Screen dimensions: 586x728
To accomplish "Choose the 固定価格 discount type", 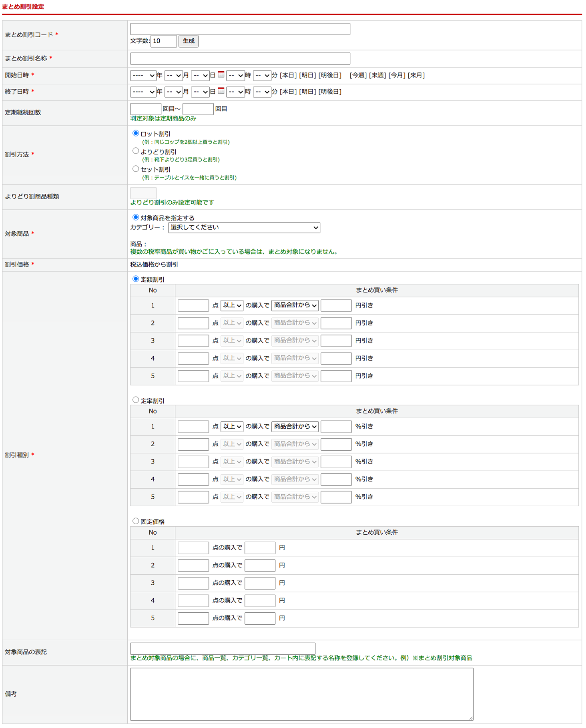I will [136, 521].
